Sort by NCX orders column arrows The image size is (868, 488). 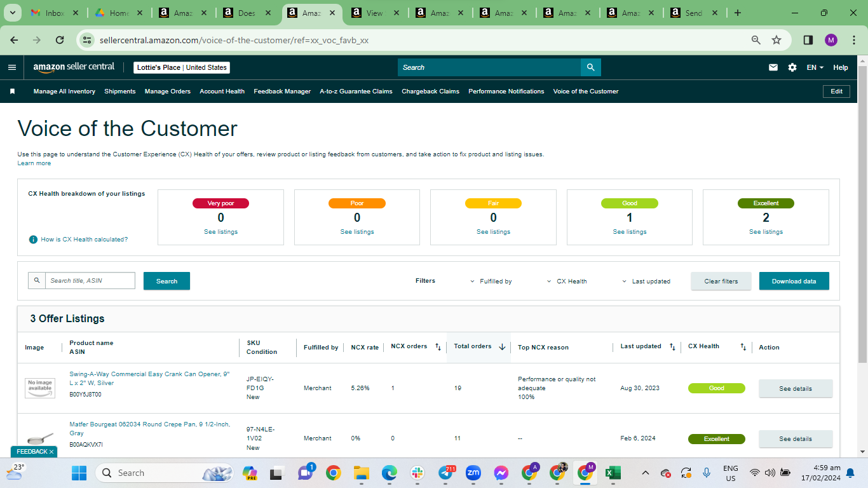(x=438, y=347)
